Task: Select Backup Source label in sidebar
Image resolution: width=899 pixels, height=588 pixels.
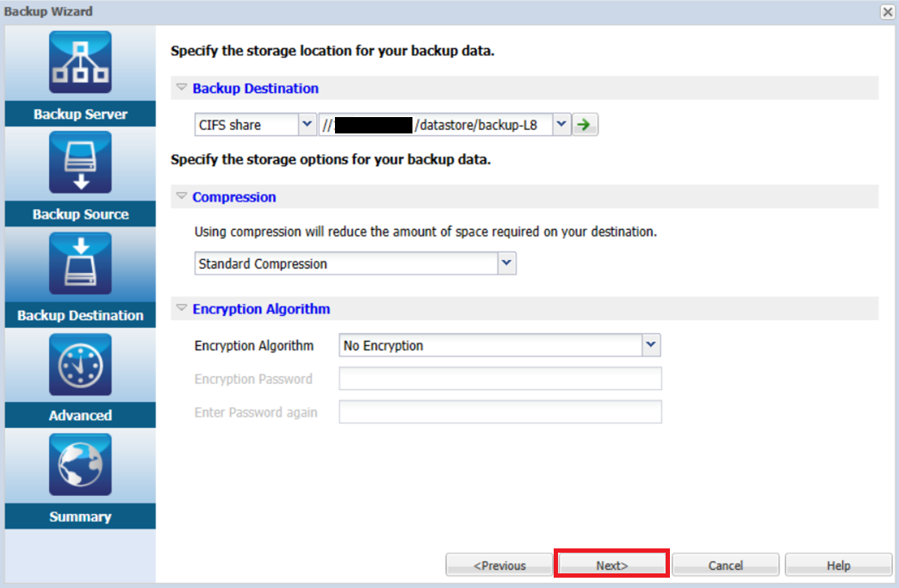Action: pos(80,214)
